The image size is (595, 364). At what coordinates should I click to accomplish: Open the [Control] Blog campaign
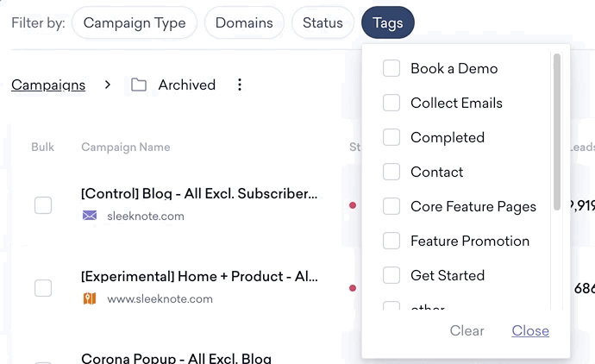199,193
